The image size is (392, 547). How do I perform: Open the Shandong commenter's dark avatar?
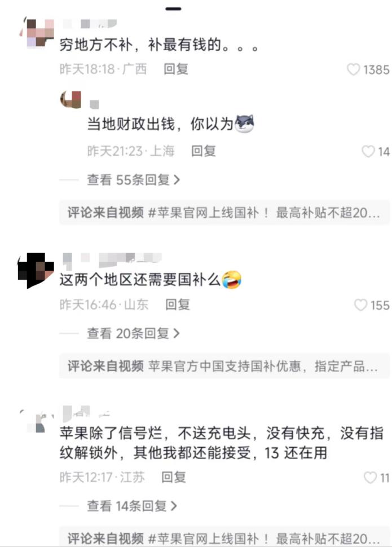point(36,271)
